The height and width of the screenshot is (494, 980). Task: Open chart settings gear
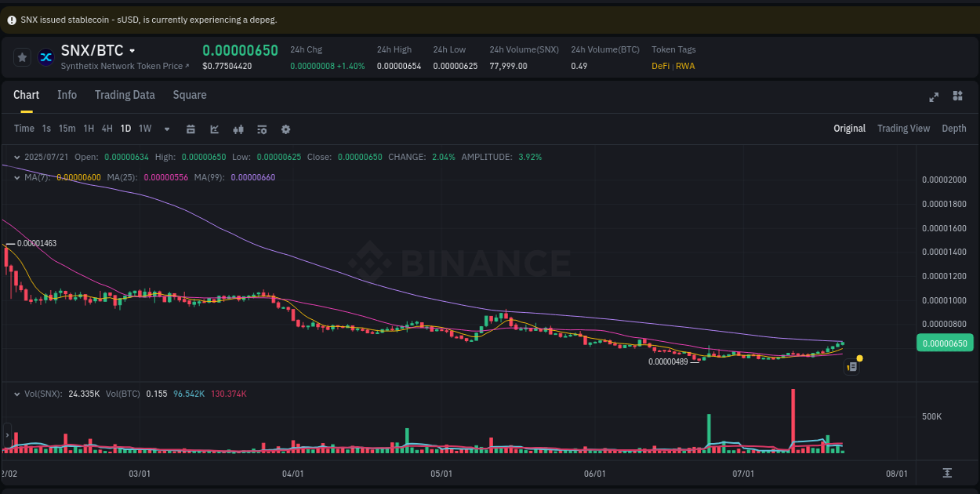(x=285, y=129)
